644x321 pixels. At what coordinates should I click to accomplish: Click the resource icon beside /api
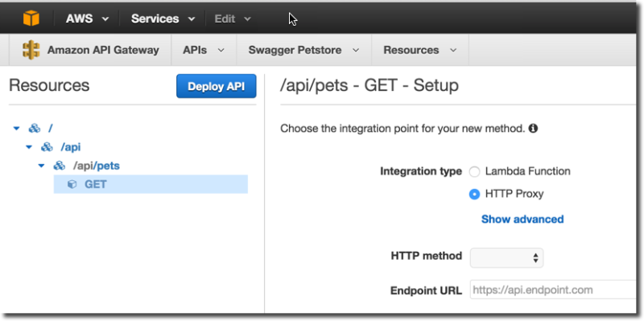pos(47,147)
